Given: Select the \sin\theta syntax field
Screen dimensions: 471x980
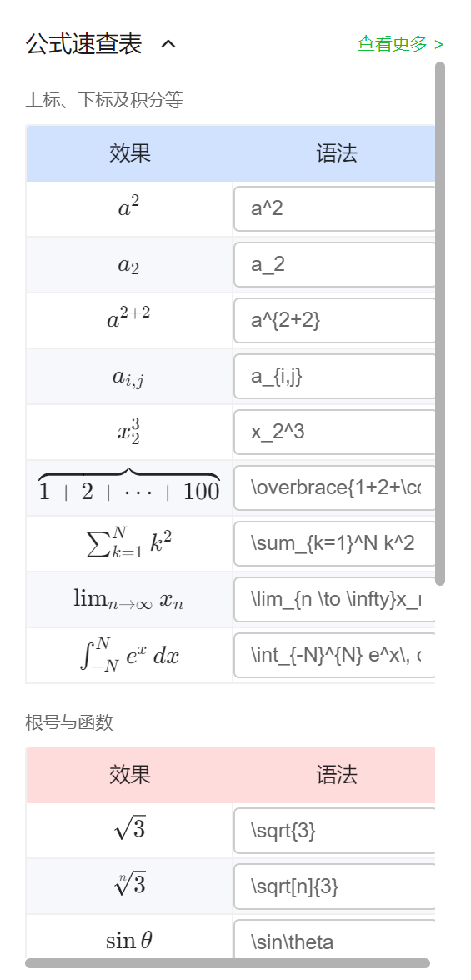Looking at the screenshot, I should [x=334, y=938].
